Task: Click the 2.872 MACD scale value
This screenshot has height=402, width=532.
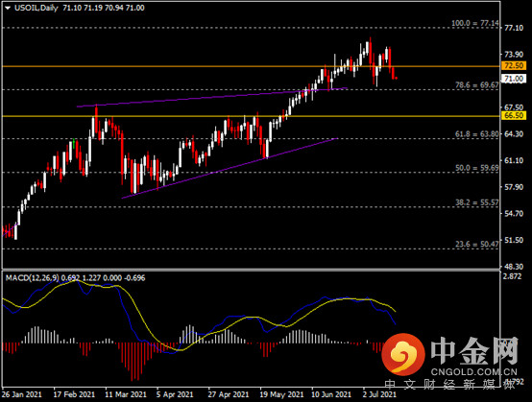Action: [x=513, y=276]
